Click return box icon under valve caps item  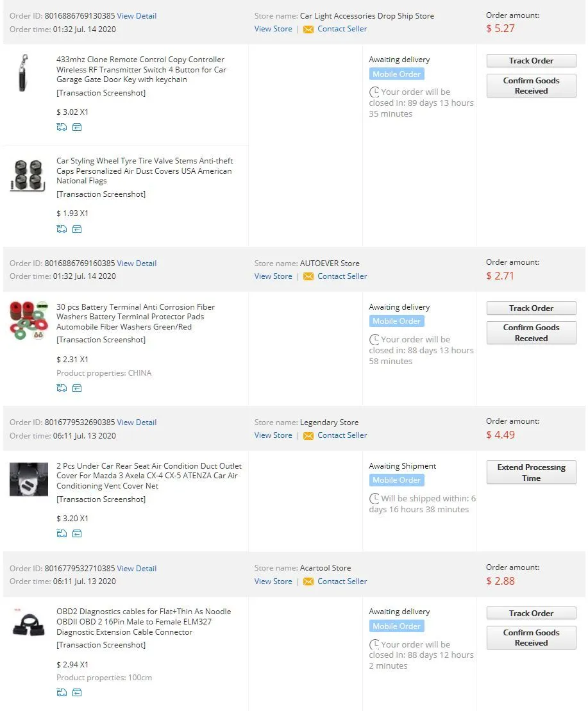pyautogui.click(x=77, y=229)
